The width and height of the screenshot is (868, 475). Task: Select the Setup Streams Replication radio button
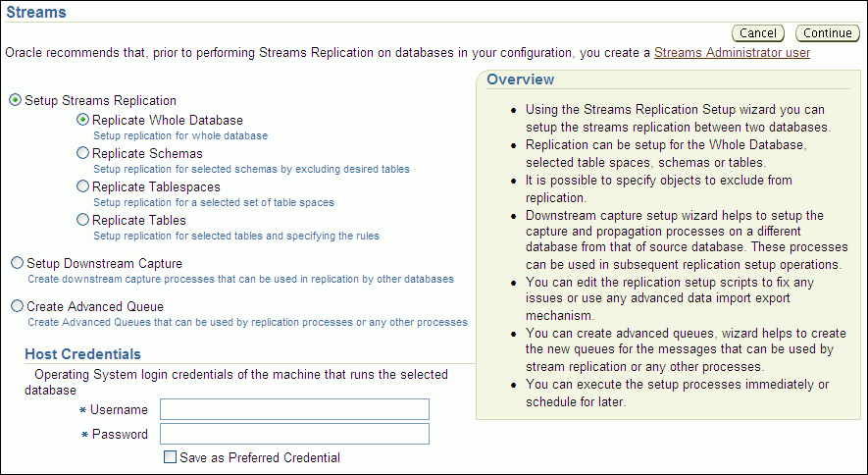[x=16, y=101]
